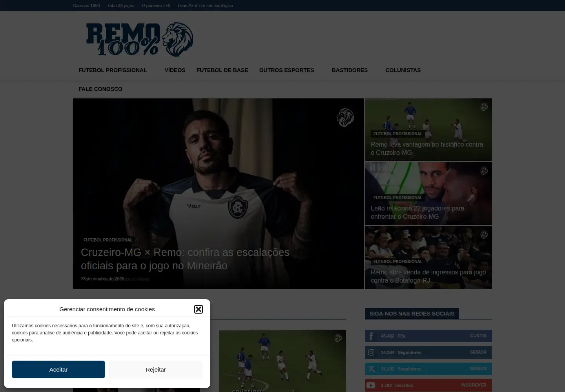The image size is (565, 392).
Task: Go to Futebol de Base section
Action: (222, 70)
